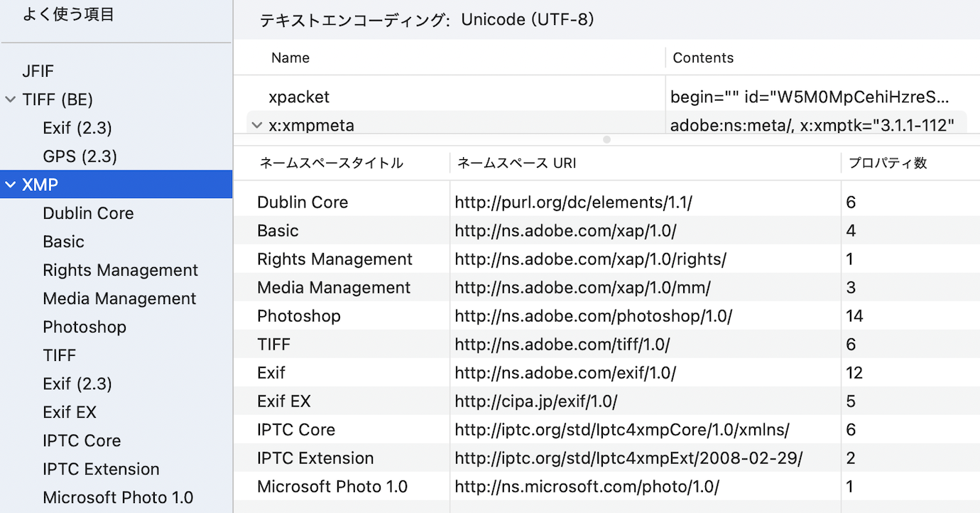This screenshot has width=980, height=513.
Task: Open IPTC Core in the sidebar
Action: point(82,441)
